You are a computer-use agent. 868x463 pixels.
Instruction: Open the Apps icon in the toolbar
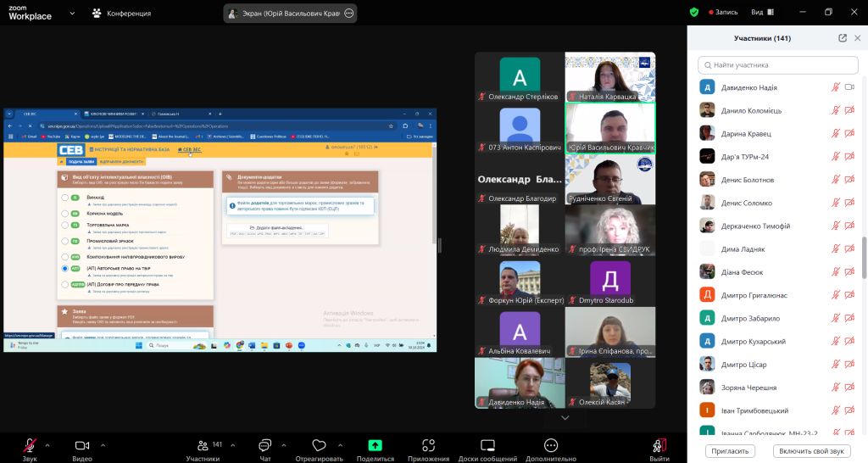(x=428, y=445)
